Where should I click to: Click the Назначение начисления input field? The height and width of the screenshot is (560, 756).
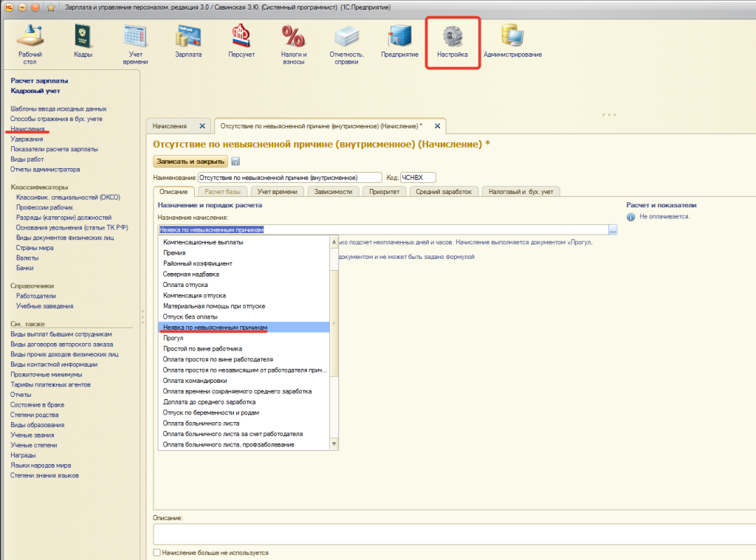tap(383, 230)
